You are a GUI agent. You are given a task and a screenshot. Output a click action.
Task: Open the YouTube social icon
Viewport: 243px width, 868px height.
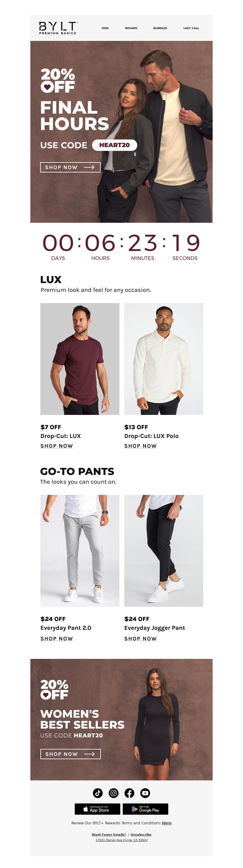click(x=145, y=793)
